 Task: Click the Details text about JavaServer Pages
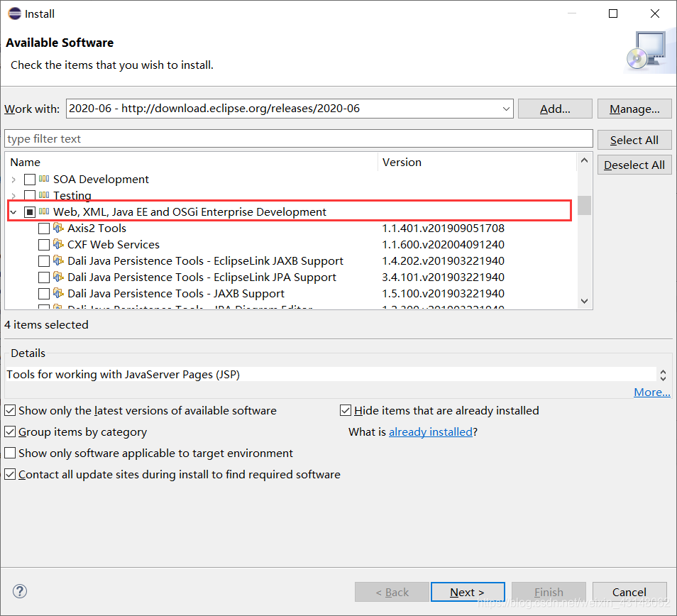[x=123, y=374]
